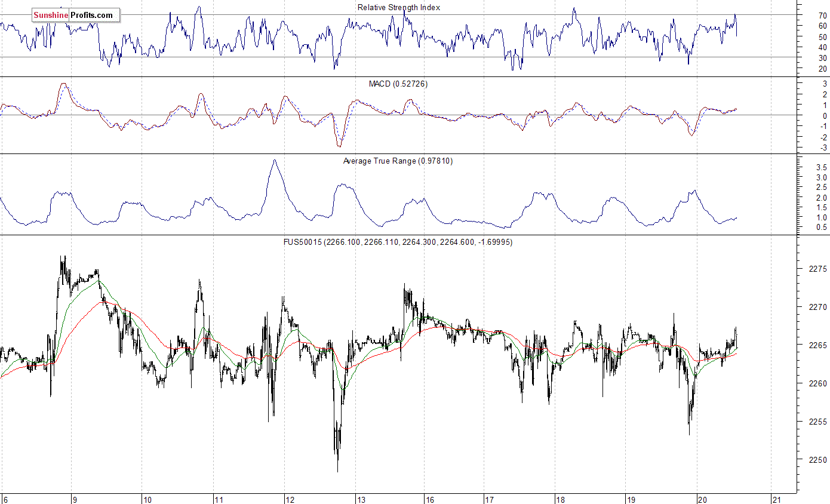Click date 12 on the time axis
Viewport: 830px width, 504px height.
click(x=290, y=499)
